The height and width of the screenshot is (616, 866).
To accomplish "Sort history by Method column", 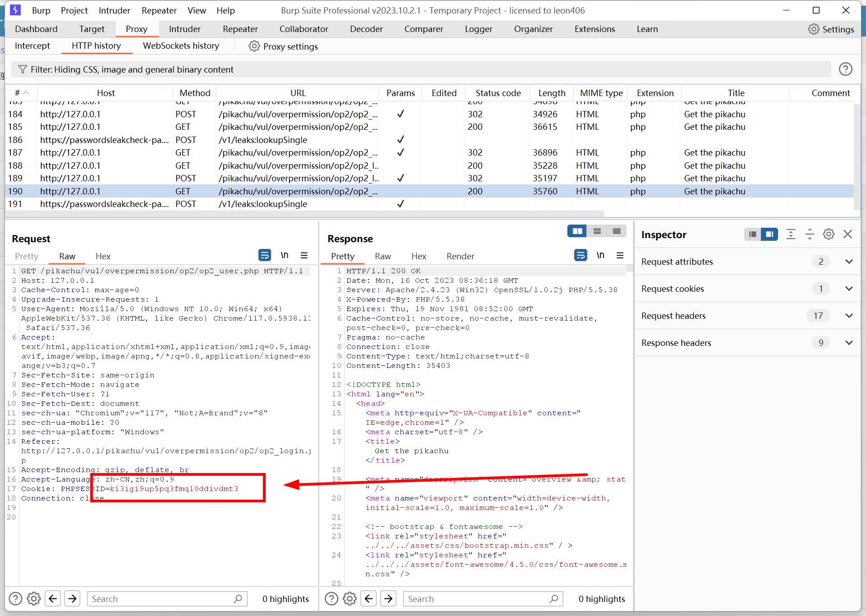I will pos(194,93).
